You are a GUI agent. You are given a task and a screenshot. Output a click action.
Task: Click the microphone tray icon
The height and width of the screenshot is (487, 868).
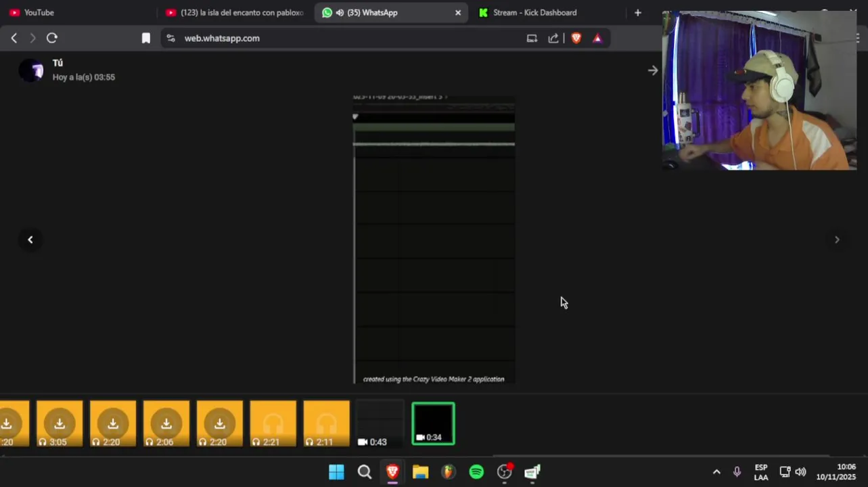[737, 472]
